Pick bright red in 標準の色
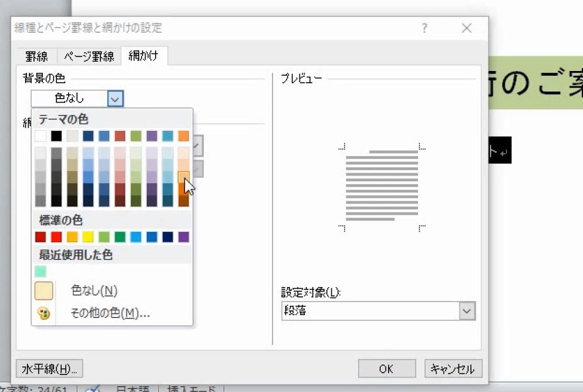Viewport: 583px width, 392px height. (x=56, y=237)
